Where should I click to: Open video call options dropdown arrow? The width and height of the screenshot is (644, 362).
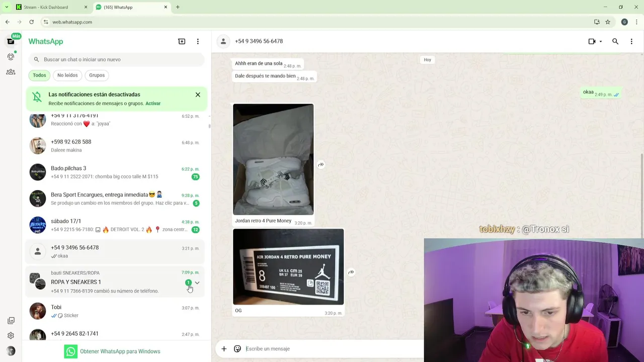click(x=600, y=42)
